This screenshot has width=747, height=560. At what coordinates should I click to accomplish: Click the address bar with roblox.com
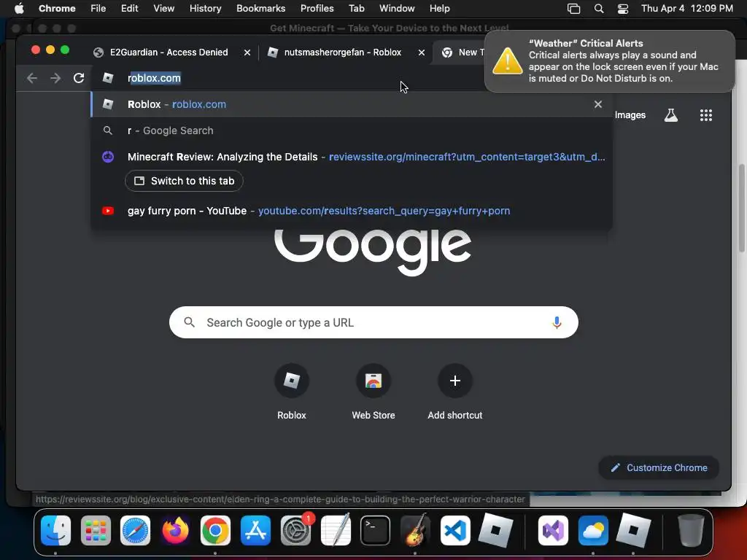[x=286, y=78]
